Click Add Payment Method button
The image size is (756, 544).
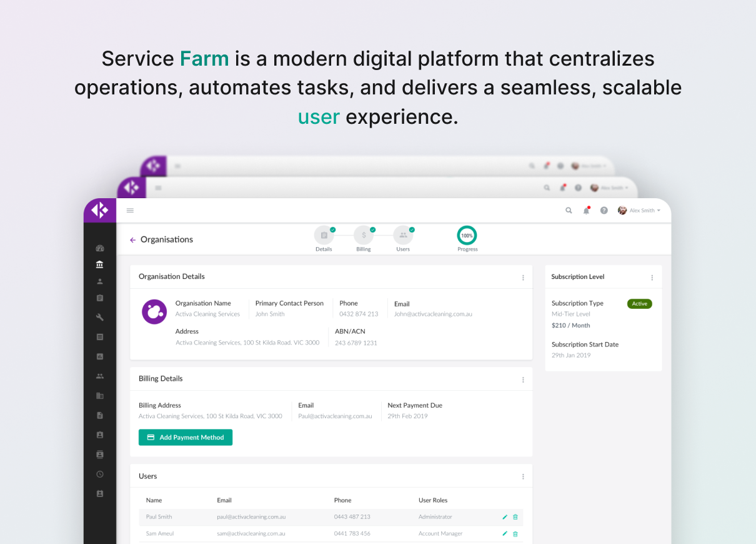point(186,438)
